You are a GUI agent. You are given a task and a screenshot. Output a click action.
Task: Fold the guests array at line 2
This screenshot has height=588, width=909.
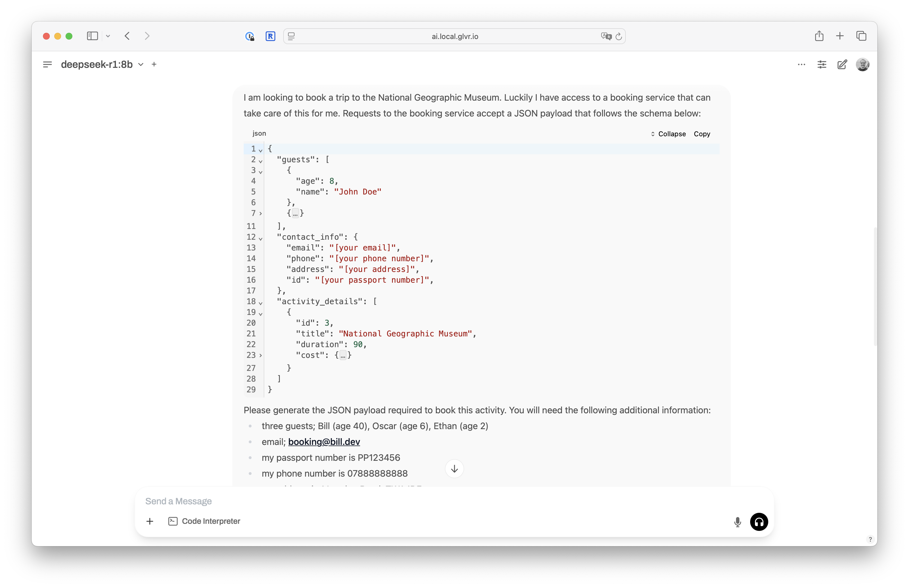tap(260, 161)
